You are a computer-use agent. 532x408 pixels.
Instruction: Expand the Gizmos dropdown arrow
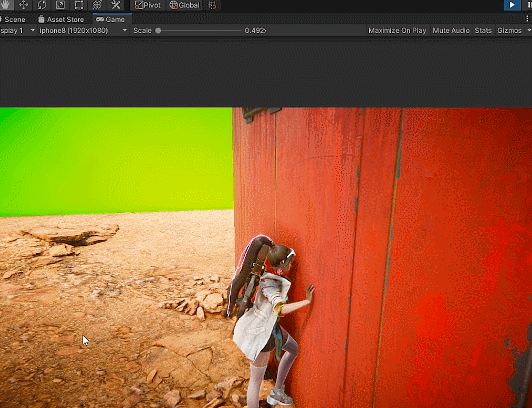[x=529, y=31]
